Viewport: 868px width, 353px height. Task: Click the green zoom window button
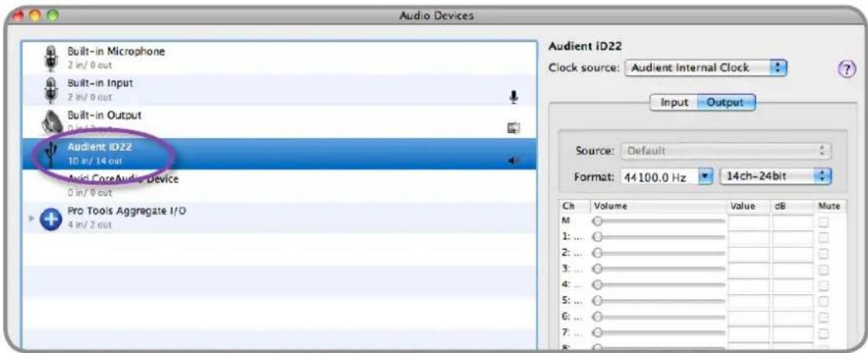pos(53,16)
